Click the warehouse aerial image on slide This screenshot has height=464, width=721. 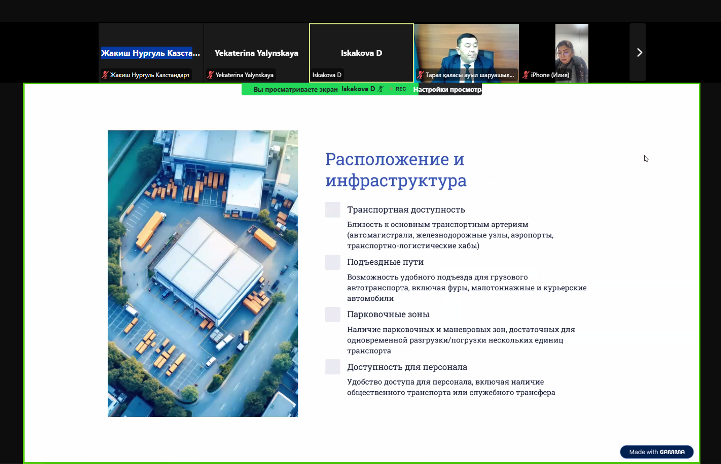click(x=203, y=273)
